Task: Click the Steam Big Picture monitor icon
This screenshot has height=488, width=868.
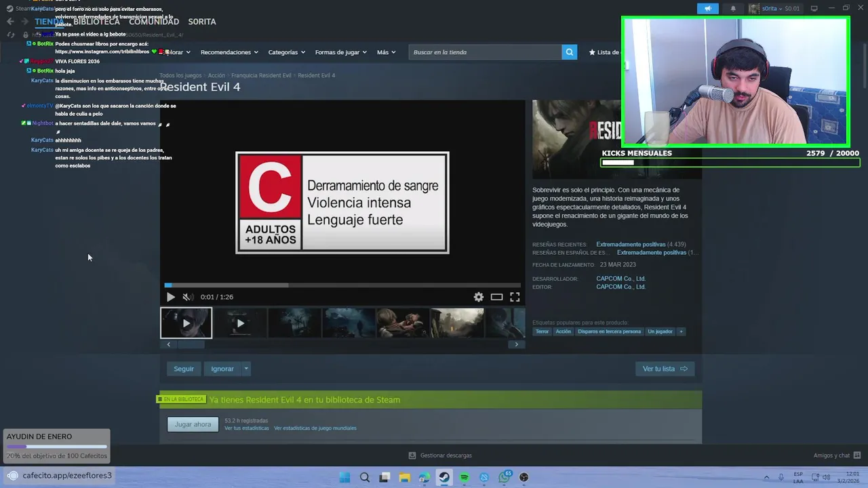Action: coord(814,8)
